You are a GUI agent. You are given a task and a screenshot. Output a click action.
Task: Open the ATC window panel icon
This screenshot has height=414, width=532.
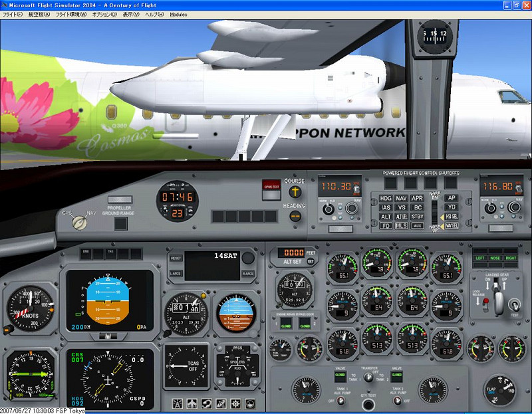tap(177, 403)
